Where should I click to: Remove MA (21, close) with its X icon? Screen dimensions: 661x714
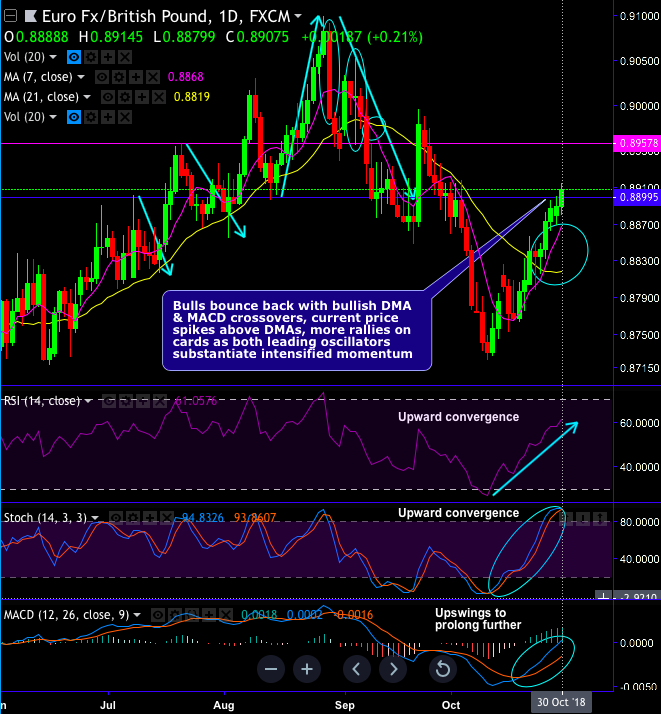point(158,97)
